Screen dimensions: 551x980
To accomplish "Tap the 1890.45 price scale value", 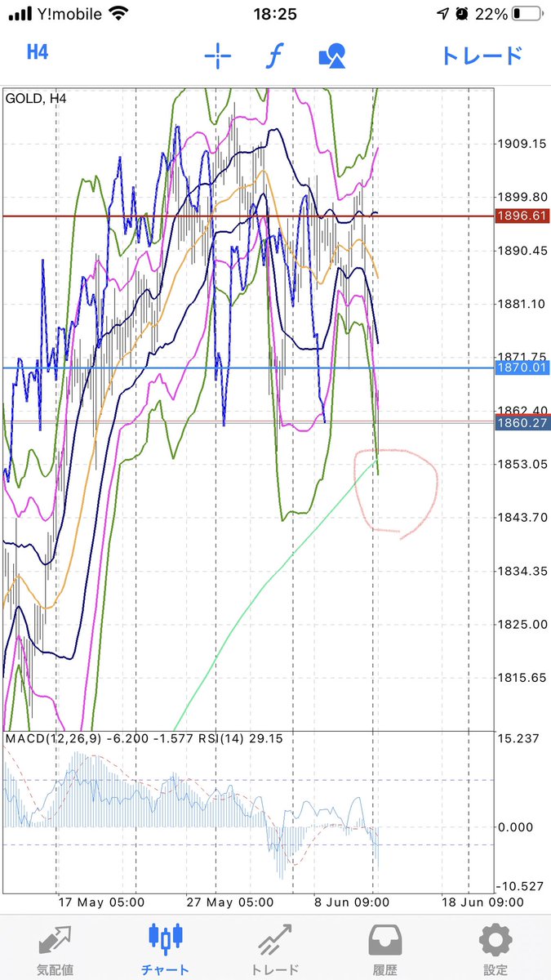I will (522, 251).
